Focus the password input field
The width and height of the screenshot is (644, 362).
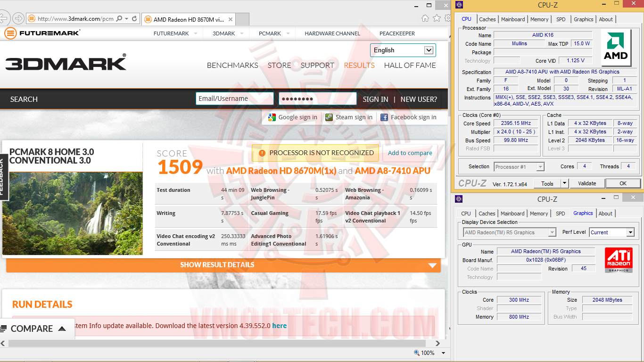pyautogui.click(x=318, y=99)
